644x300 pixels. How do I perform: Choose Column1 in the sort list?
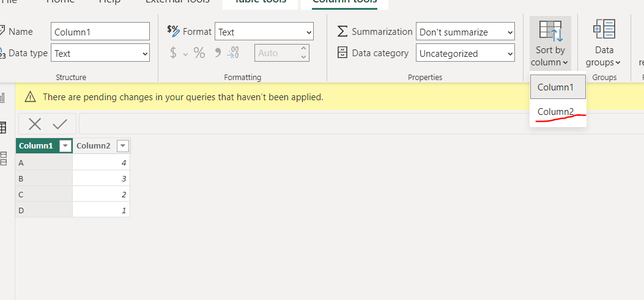pos(558,87)
